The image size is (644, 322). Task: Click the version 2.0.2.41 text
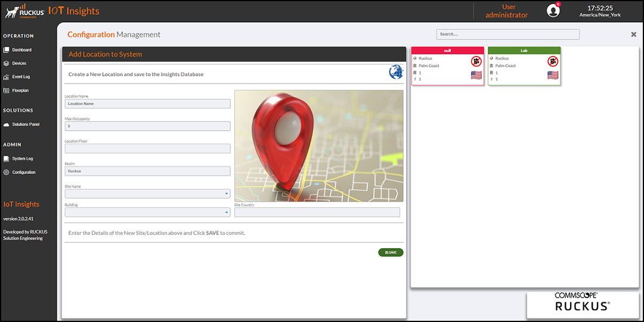pyautogui.click(x=18, y=218)
